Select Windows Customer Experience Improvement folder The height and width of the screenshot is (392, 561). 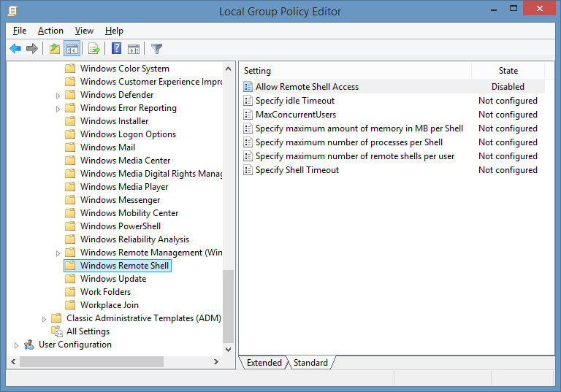tap(151, 82)
